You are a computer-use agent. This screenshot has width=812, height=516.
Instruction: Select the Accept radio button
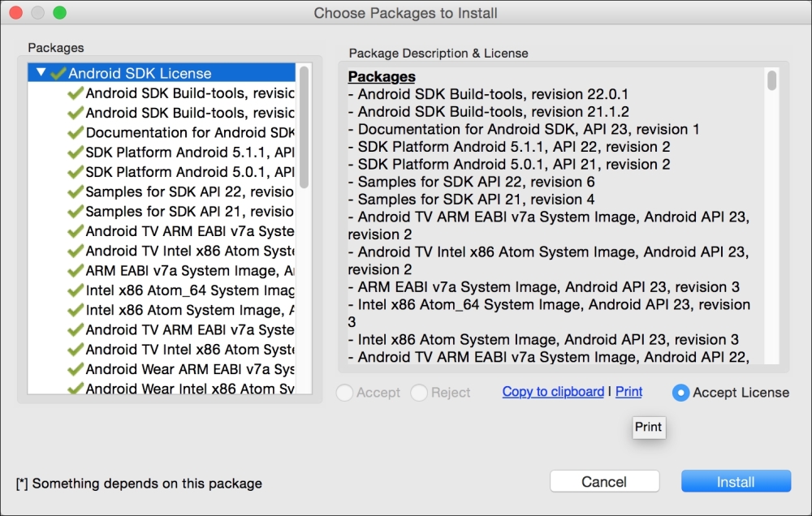[x=345, y=393]
